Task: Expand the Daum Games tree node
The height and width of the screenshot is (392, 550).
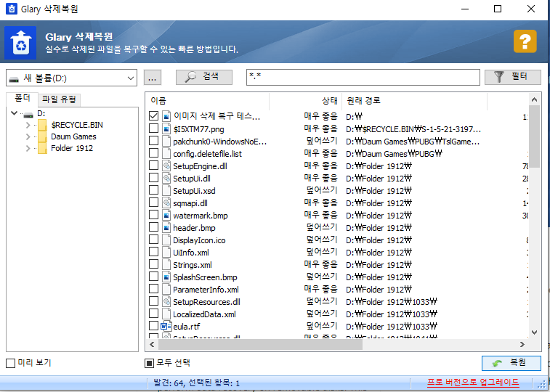Action: (28, 136)
